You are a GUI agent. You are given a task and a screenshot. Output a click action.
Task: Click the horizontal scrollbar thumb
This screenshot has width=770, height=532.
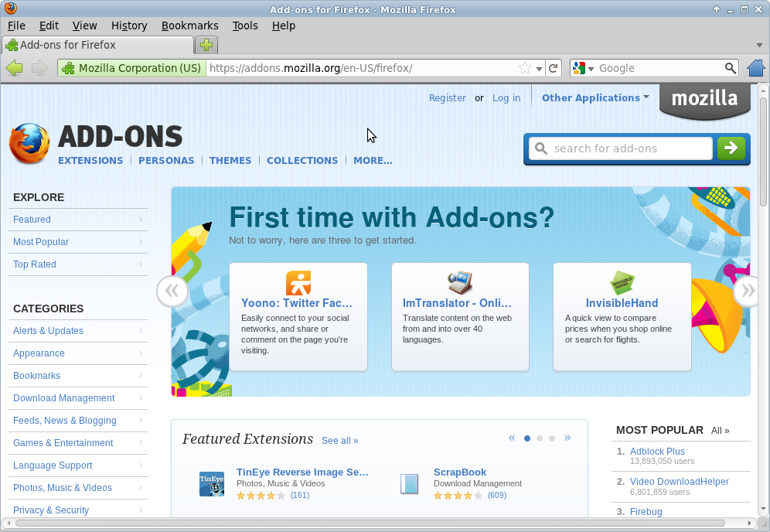click(370, 523)
